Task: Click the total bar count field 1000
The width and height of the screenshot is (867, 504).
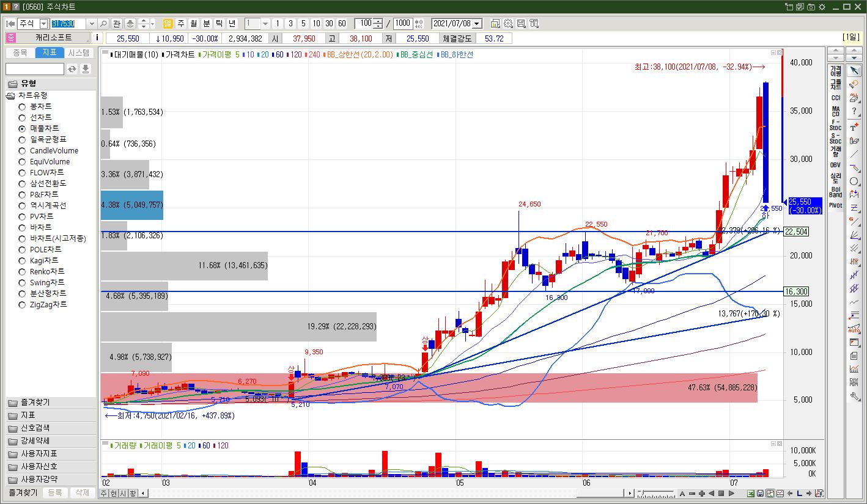Action: click(x=403, y=24)
